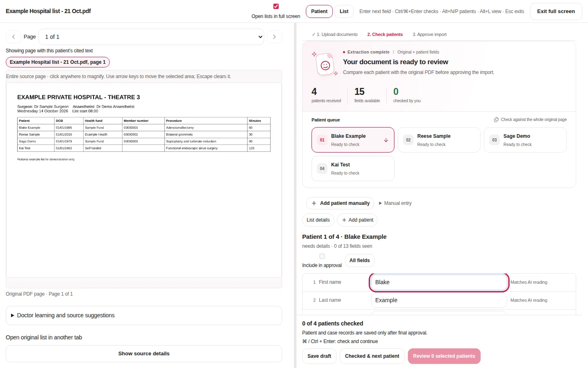Select step 2 Check patients
The image size is (588, 368).
tap(385, 34)
